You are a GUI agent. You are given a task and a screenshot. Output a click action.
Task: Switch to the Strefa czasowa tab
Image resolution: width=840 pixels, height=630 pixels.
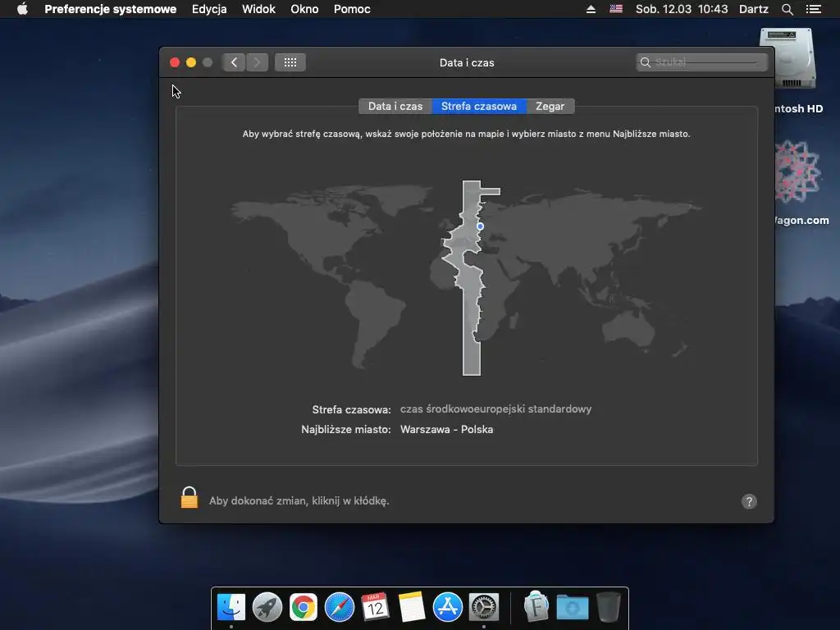479,106
